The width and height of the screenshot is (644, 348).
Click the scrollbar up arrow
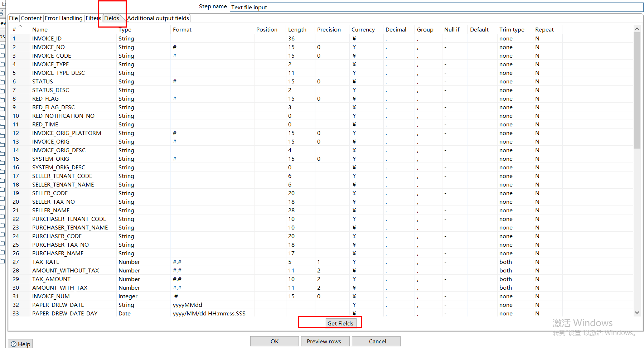pos(638,28)
